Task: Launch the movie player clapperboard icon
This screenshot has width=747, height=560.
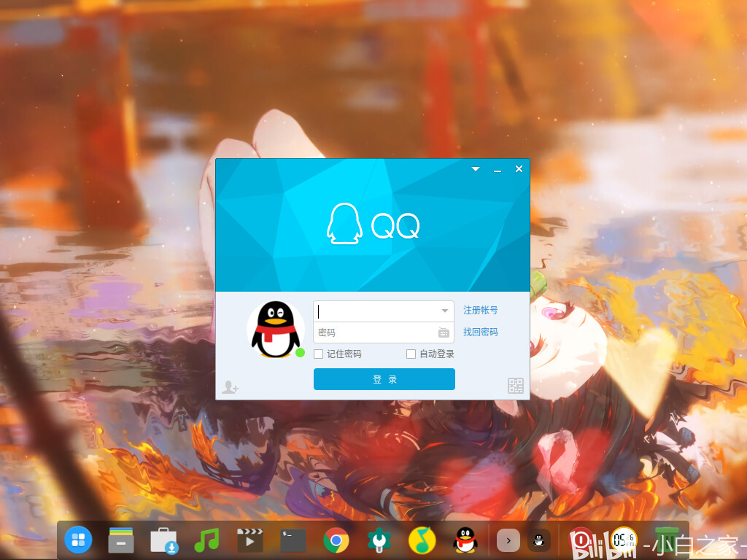Action: tap(250, 540)
